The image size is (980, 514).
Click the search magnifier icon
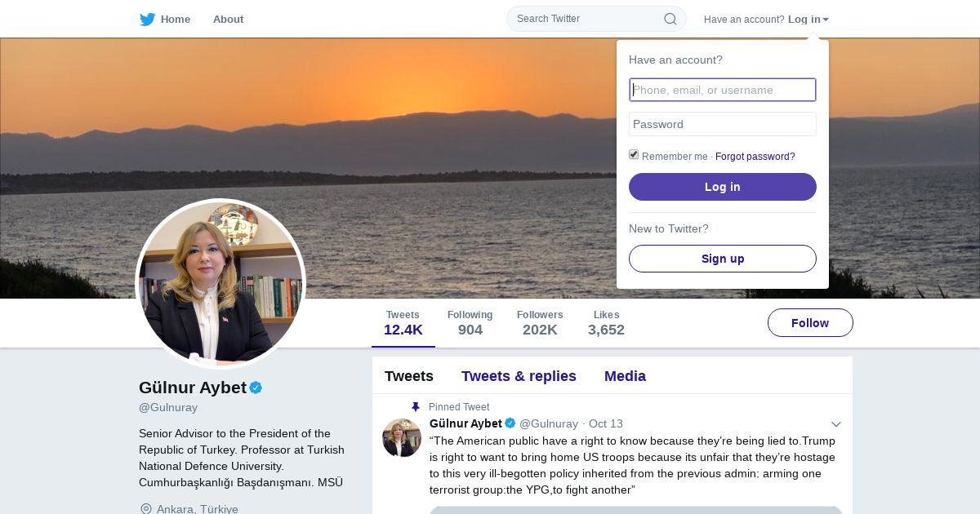(670, 19)
